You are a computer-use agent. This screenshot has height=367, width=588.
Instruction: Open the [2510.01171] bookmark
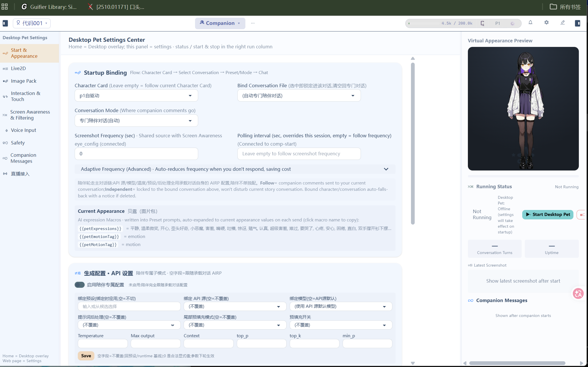(116, 7)
